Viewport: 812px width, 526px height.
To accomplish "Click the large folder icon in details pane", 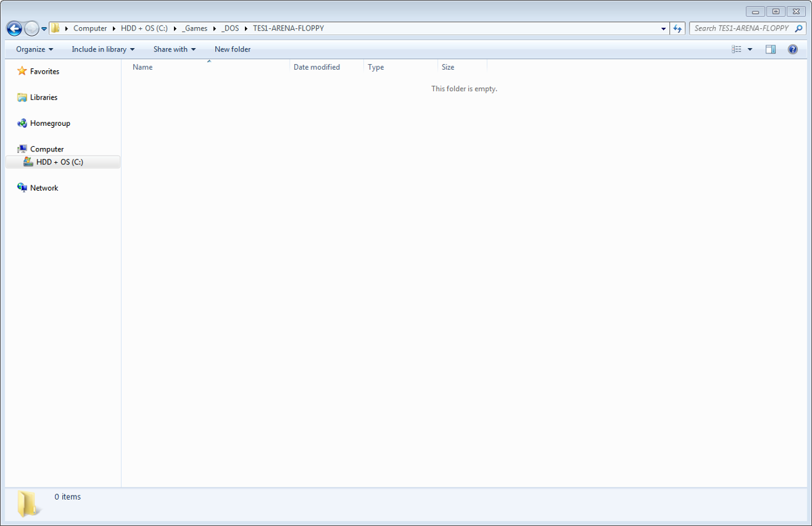I will (x=28, y=504).
